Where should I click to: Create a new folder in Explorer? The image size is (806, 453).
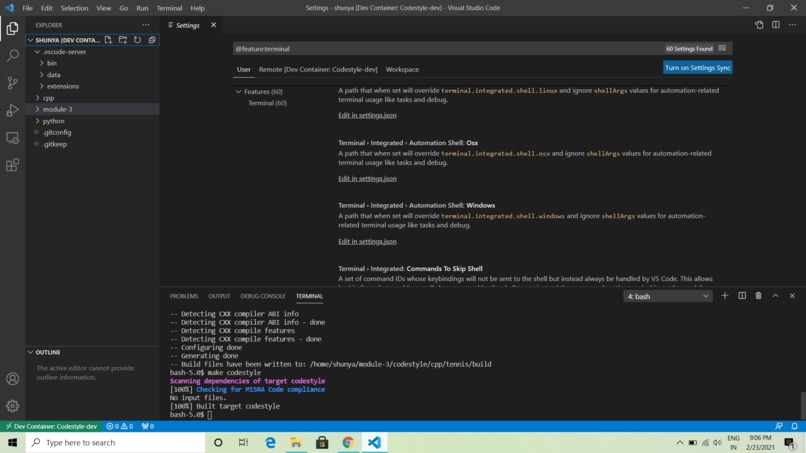coord(123,40)
